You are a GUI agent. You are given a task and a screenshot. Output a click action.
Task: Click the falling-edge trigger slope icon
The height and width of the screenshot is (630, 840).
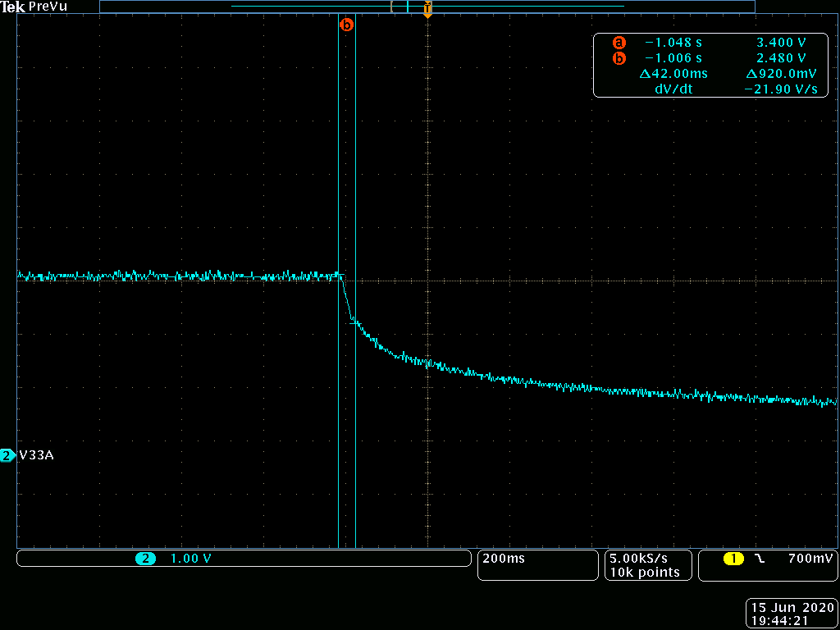coord(759,559)
